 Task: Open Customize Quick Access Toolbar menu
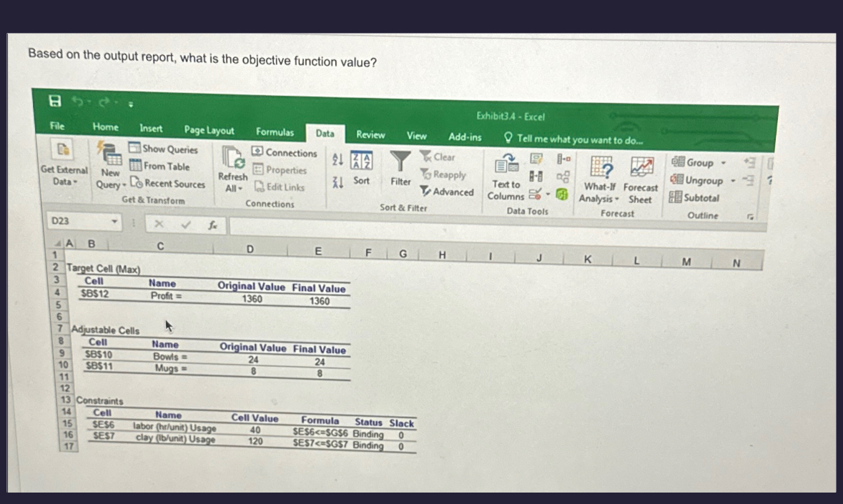(x=131, y=104)
